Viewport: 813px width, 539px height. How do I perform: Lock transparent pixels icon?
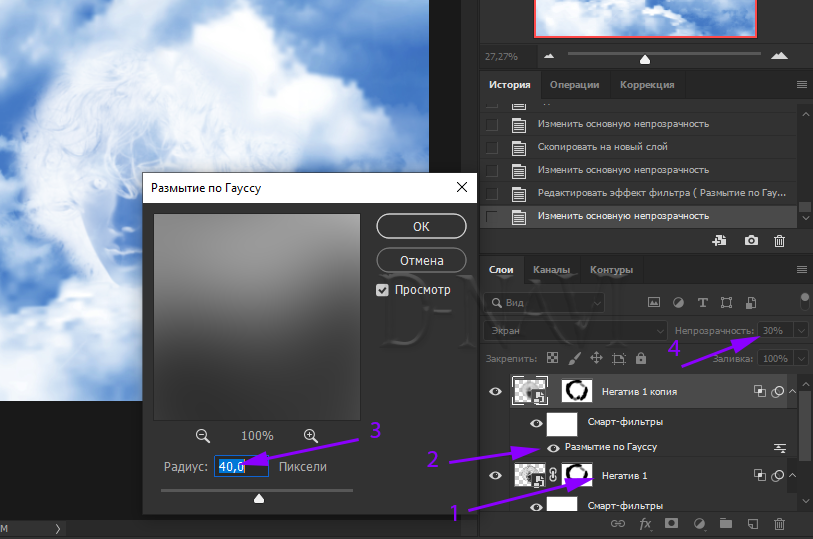coord(553,358)
